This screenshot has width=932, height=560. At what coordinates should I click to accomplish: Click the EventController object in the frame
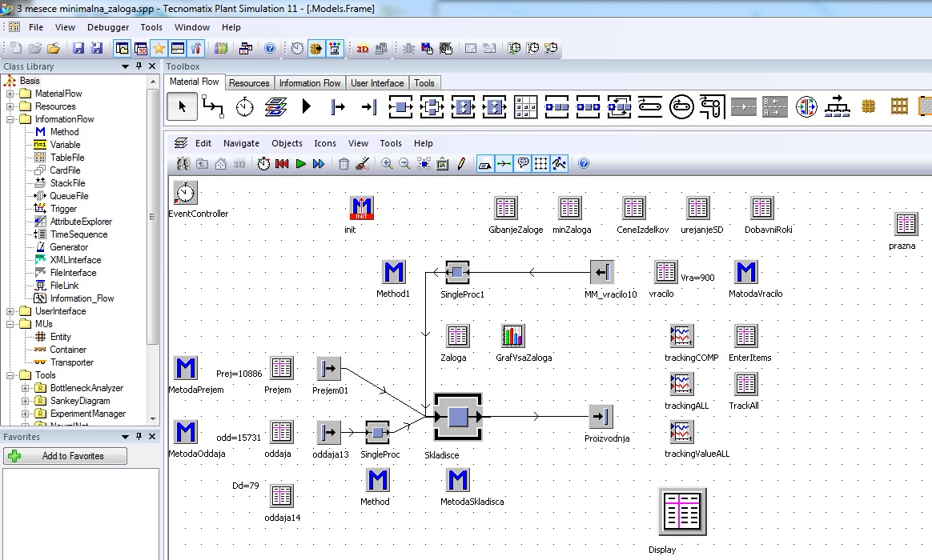coord(186,193)
